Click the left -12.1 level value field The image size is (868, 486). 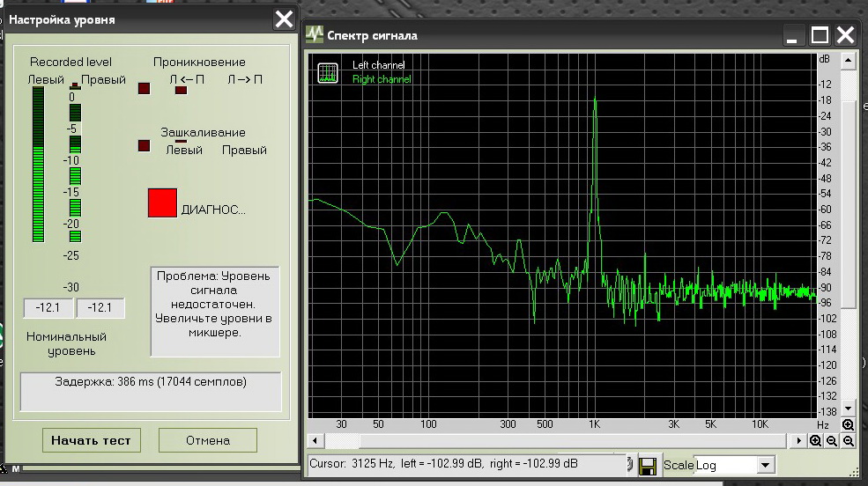(x=48, y=308)
